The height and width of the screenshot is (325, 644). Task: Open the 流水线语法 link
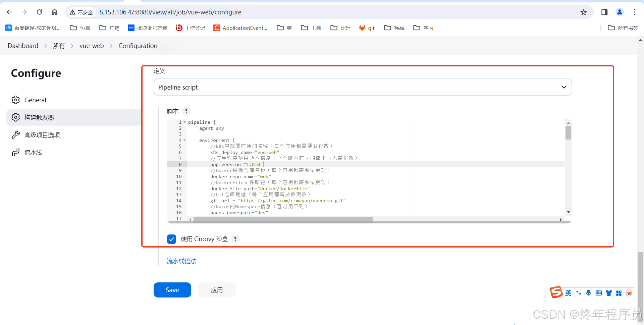181,261
